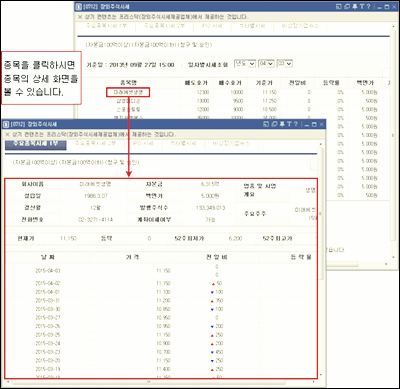
Task: Click 9500 bid price in back window list
Action: pyautogui.click(x=238, y=101)
